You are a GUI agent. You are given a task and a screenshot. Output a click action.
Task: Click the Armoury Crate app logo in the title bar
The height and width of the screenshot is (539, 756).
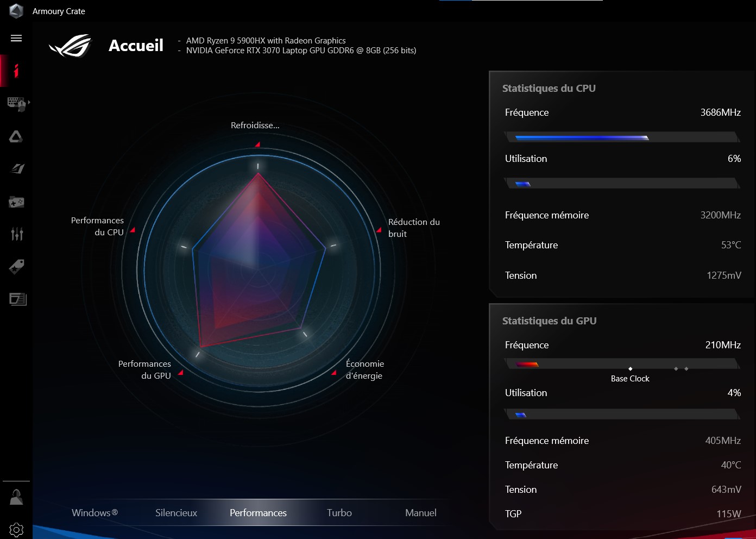[x=16, y=11]
